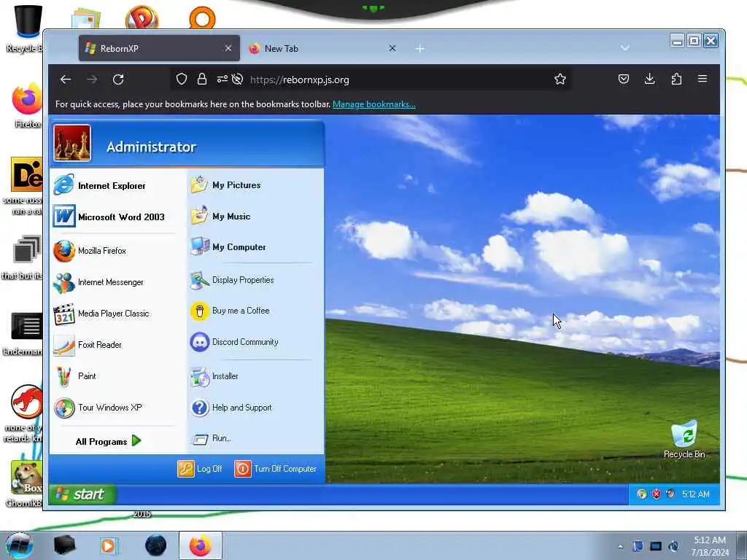Screen dimensions: 747x560
Task: Switch to the RebornXP tab
Action: click(159, 48)
